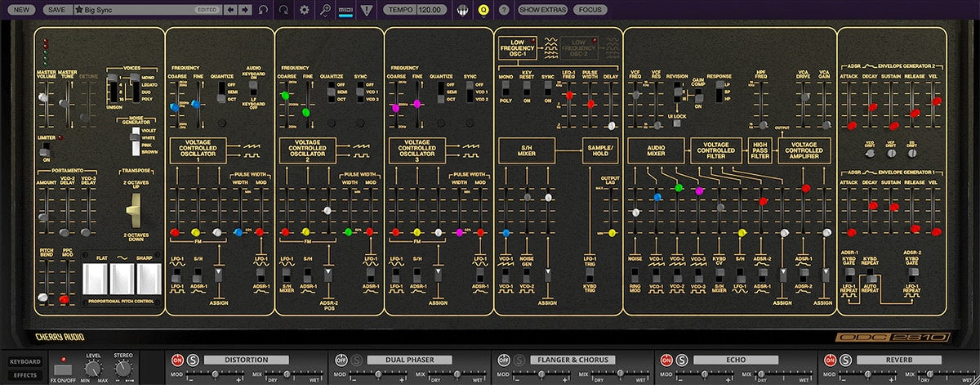Click the TEMPO label button

[400, 10]
